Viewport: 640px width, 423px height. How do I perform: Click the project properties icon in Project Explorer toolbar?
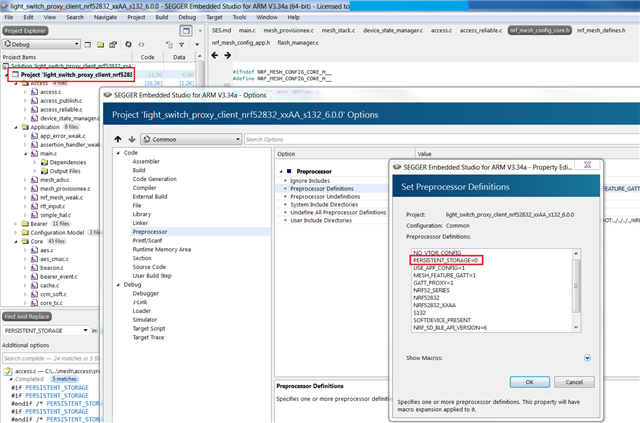[x=113, y=45]
